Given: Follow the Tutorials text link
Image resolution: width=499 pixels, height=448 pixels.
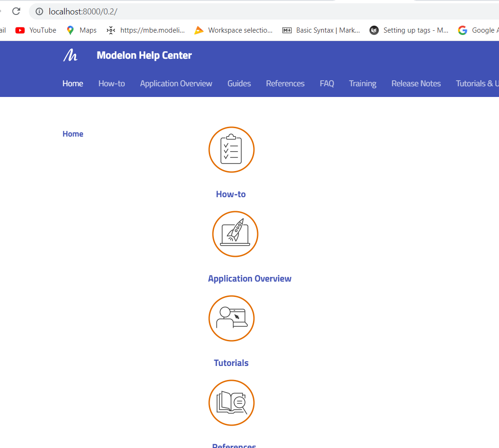Looking at the screenshot, I should pos(231,363).
